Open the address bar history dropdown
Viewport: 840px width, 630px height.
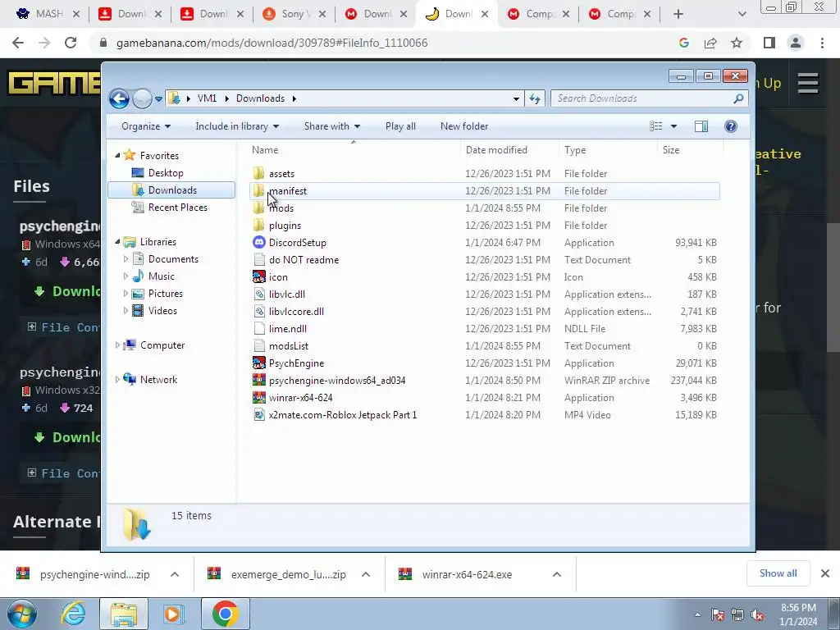tap(516, 98)
